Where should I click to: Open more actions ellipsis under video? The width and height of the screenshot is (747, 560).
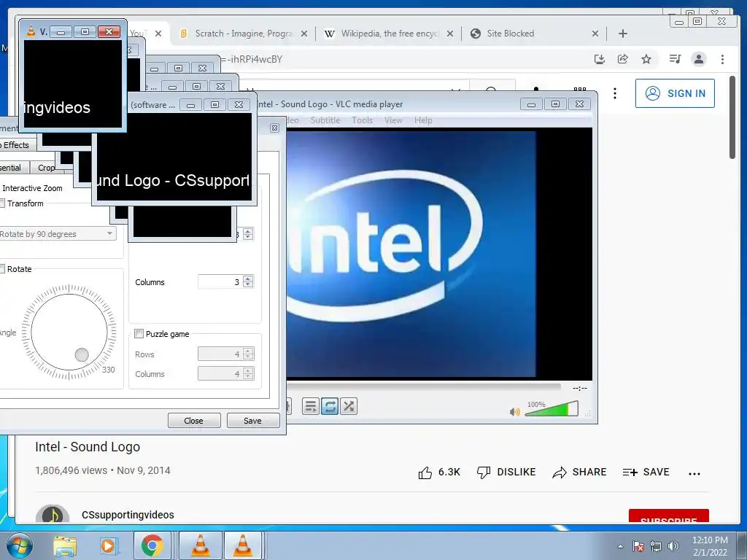click(x=694, y=473)
